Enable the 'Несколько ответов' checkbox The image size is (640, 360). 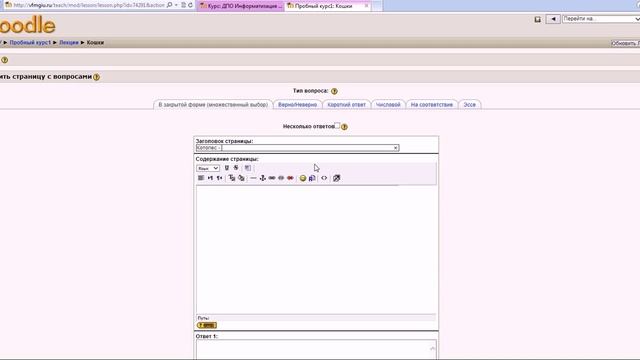pos(337,125)
